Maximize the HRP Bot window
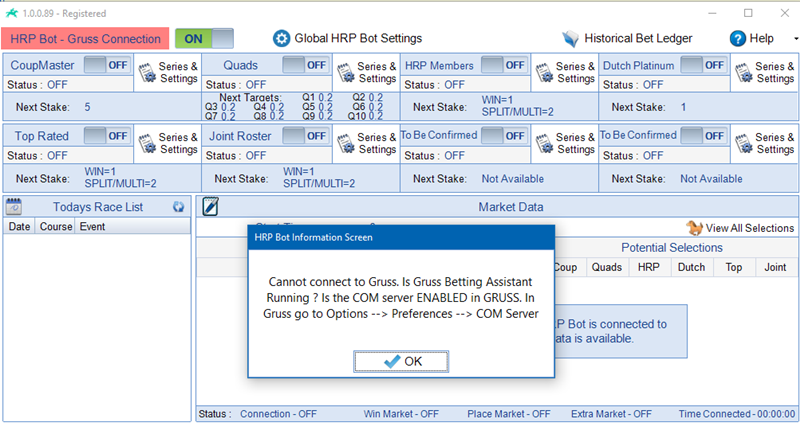800x426 pixels. tap(748, 13)
